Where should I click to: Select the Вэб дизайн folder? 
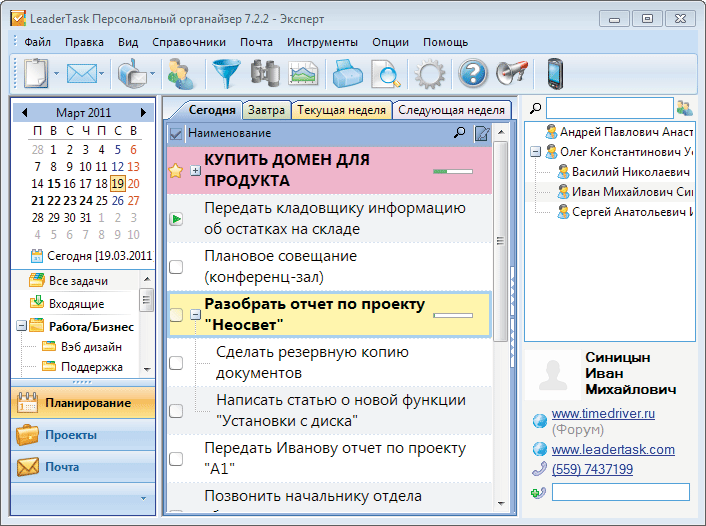click(x=91, y=347)
